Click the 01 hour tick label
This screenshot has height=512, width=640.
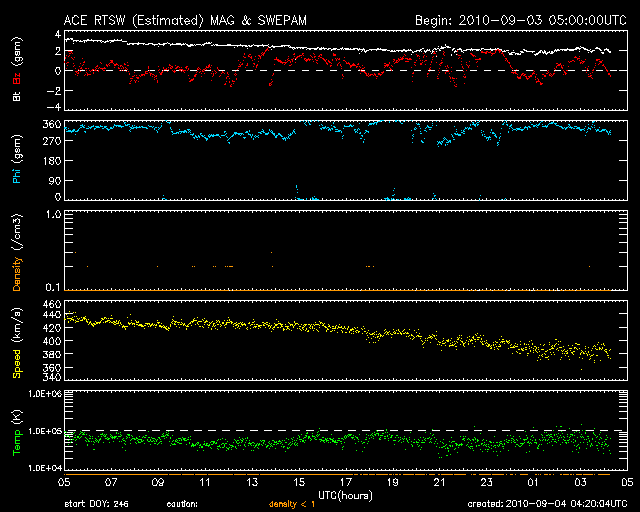point(533,482)
